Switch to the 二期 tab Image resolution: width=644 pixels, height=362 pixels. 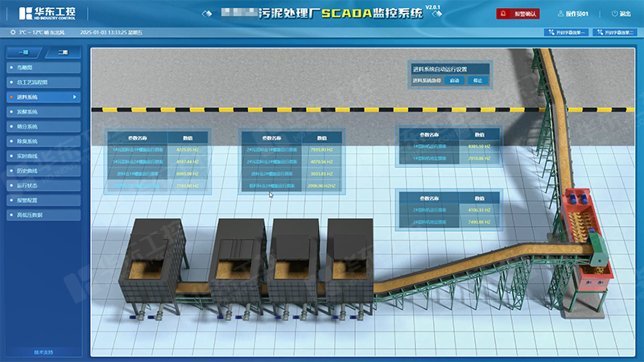coord(62,53)
